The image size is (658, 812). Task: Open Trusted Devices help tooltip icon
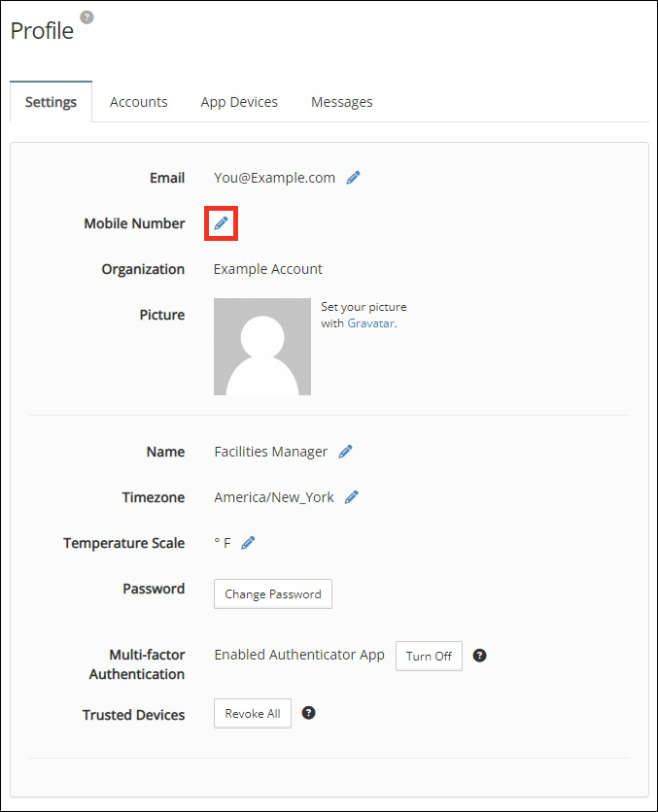[309, 713]
